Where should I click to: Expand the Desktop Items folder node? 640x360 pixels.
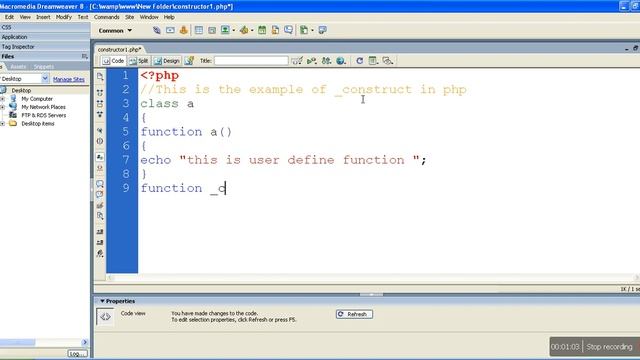(x=2, y=123)
